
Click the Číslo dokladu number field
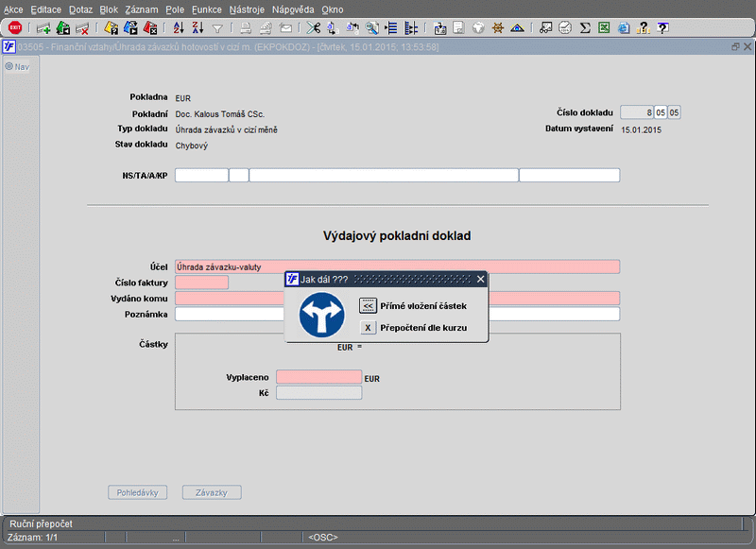(x=636, y=112)
